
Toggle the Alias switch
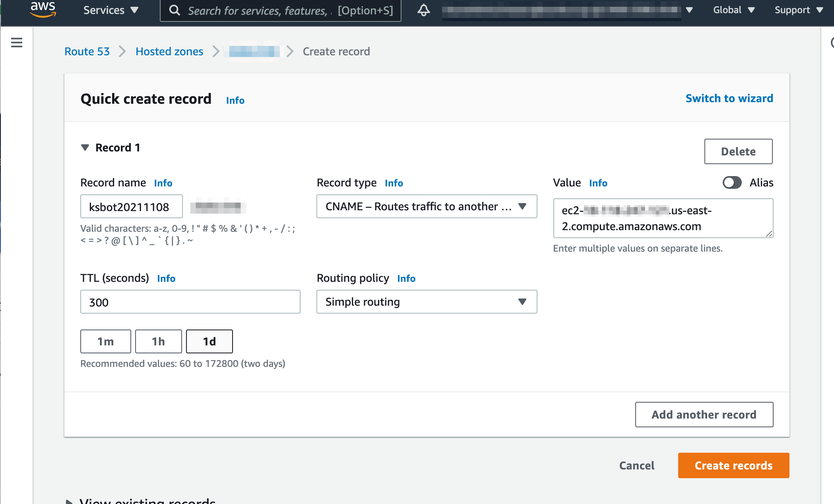coord(732,182)
